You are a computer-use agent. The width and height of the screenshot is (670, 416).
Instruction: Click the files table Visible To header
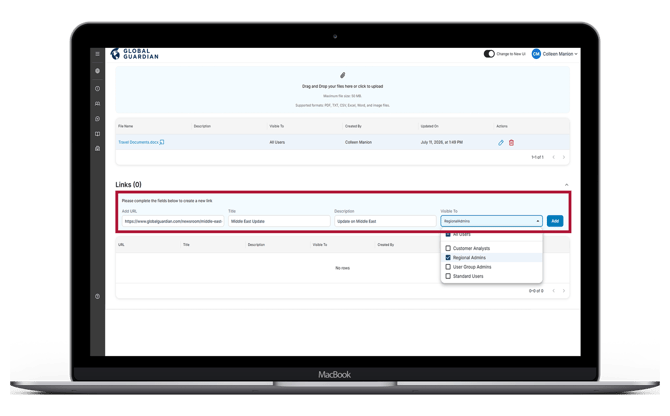click(x=276, y=126)
